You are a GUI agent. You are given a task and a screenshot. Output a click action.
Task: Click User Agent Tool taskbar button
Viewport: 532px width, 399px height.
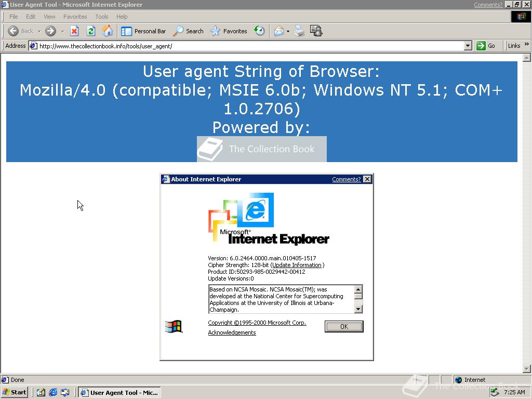point(119,393)
